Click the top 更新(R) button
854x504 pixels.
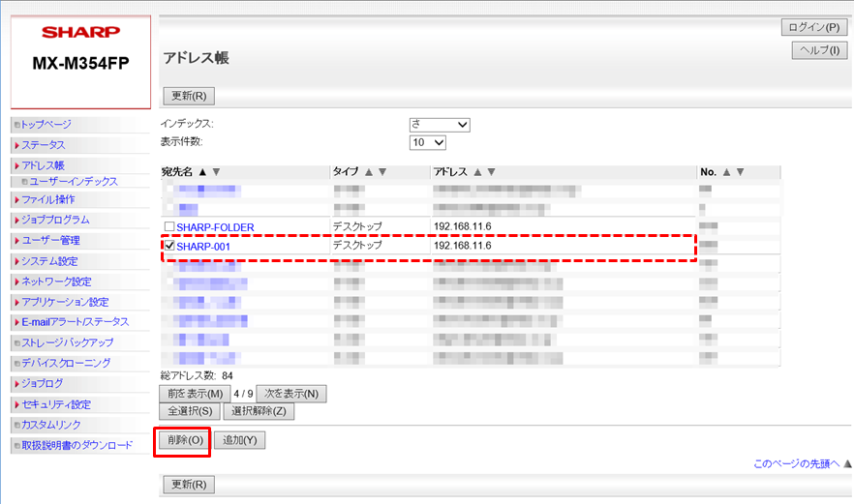189,96
